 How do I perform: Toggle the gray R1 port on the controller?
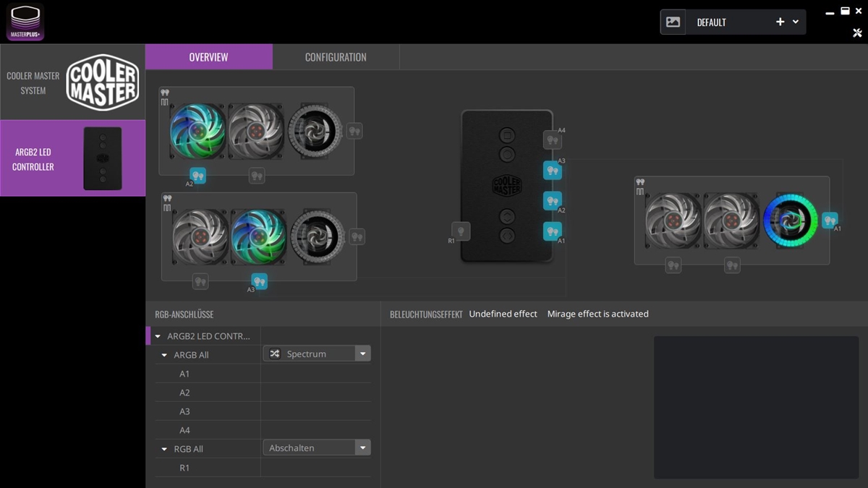(x=461, y=231)
